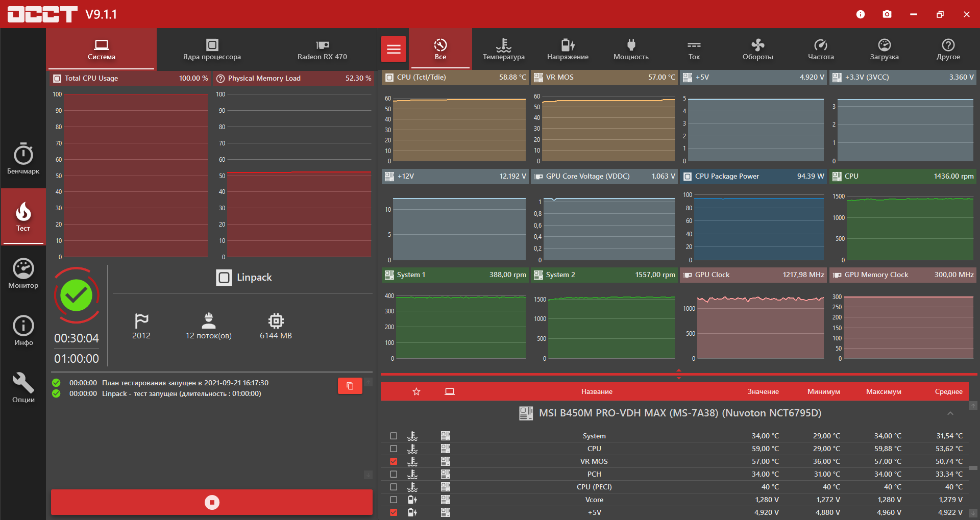
Task: Uncheck the +5V sensor checkbox
Action: point(394,512)
